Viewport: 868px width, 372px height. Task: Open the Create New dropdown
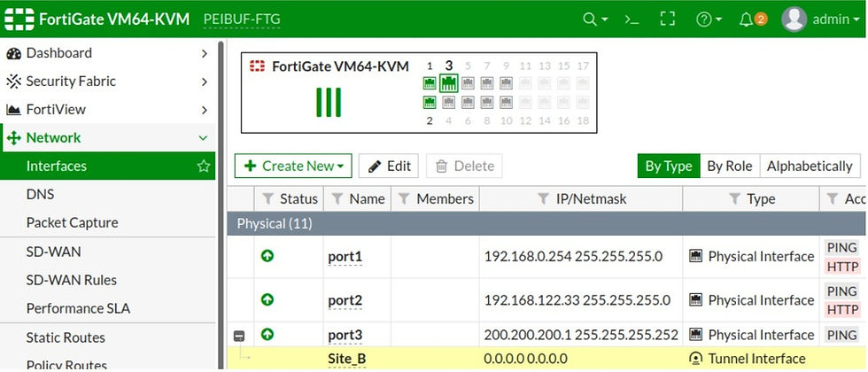point(293,167)
